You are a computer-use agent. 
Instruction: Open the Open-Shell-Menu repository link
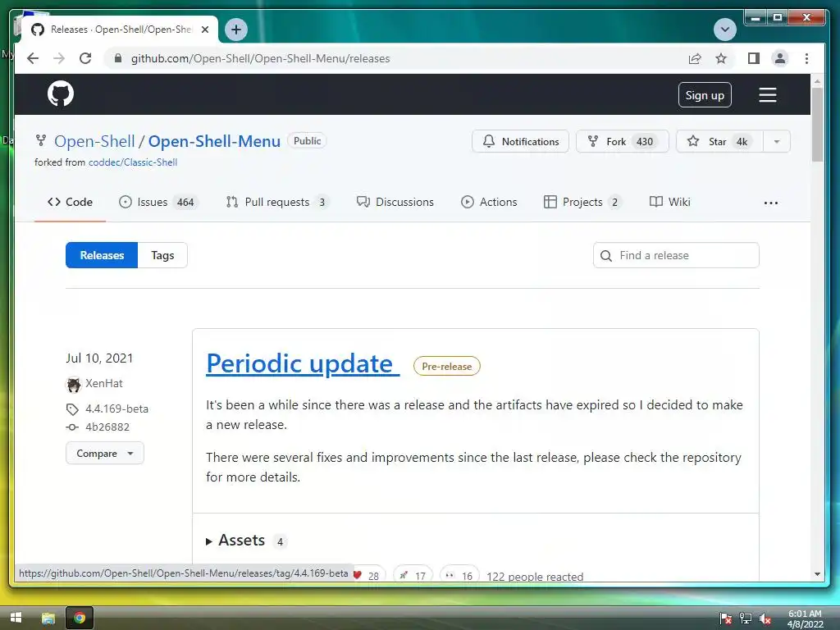pos(214,141)
